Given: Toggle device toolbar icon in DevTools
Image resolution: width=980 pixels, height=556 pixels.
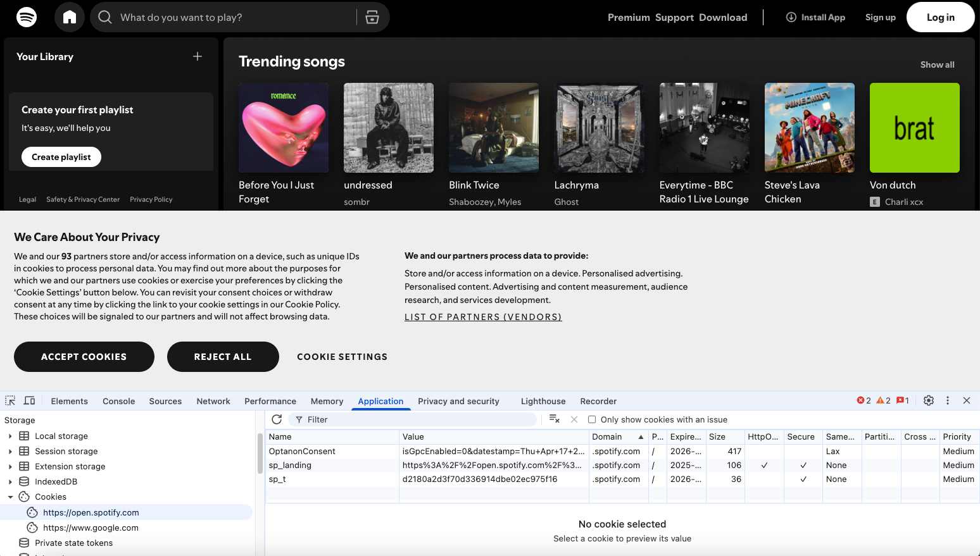Looking at the screenshot, I should point(29,400).
